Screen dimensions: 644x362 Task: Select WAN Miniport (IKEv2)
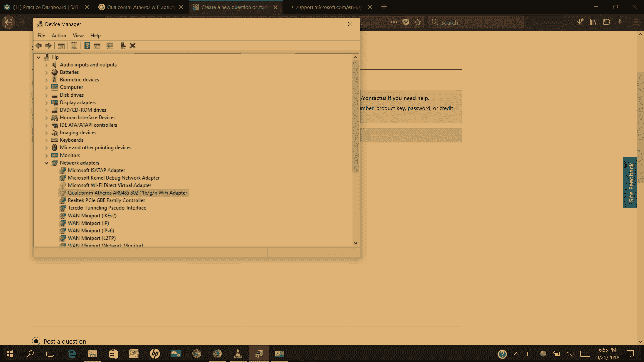(92, 216)
